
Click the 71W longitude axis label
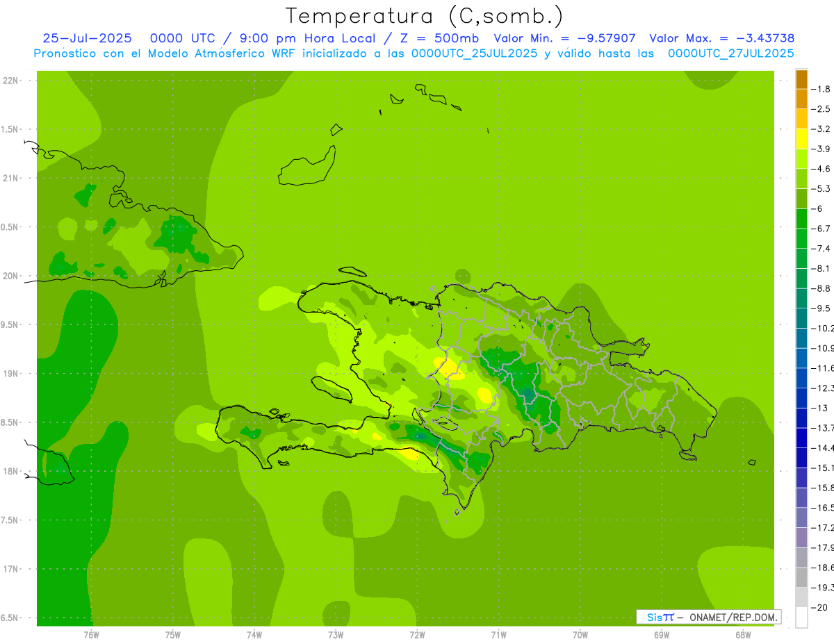(498, 634)
